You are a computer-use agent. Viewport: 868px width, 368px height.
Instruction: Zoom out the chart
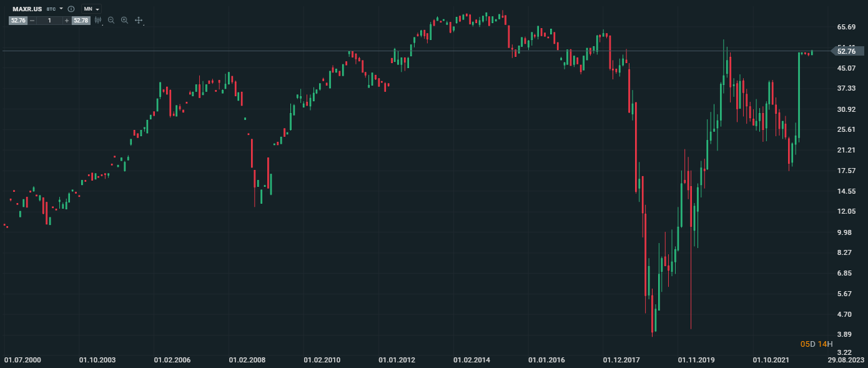click(x=111, y=21)
